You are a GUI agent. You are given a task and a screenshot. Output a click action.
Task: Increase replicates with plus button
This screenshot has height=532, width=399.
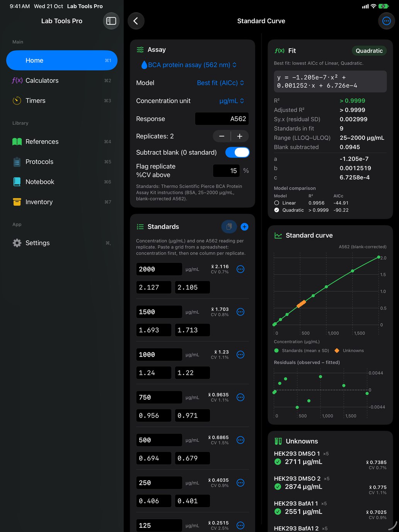(240, 136)
